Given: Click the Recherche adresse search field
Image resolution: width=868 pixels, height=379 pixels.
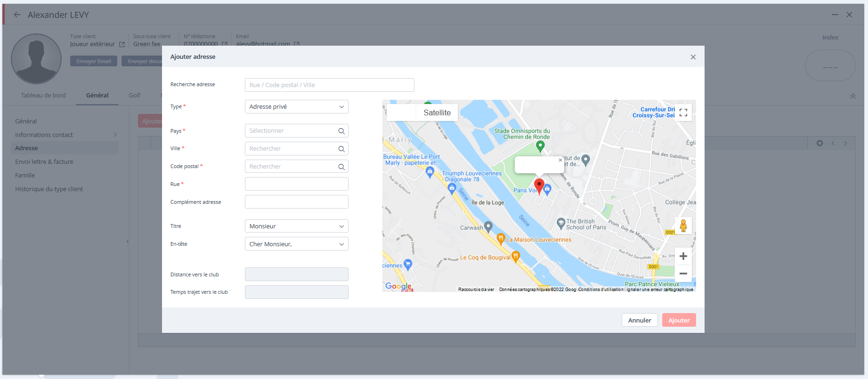Looking at the screenshot, I should (x=329, y=85).
